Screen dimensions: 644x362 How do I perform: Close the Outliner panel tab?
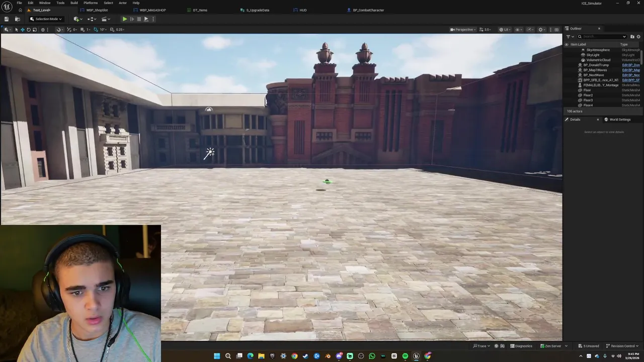[599, 29]
